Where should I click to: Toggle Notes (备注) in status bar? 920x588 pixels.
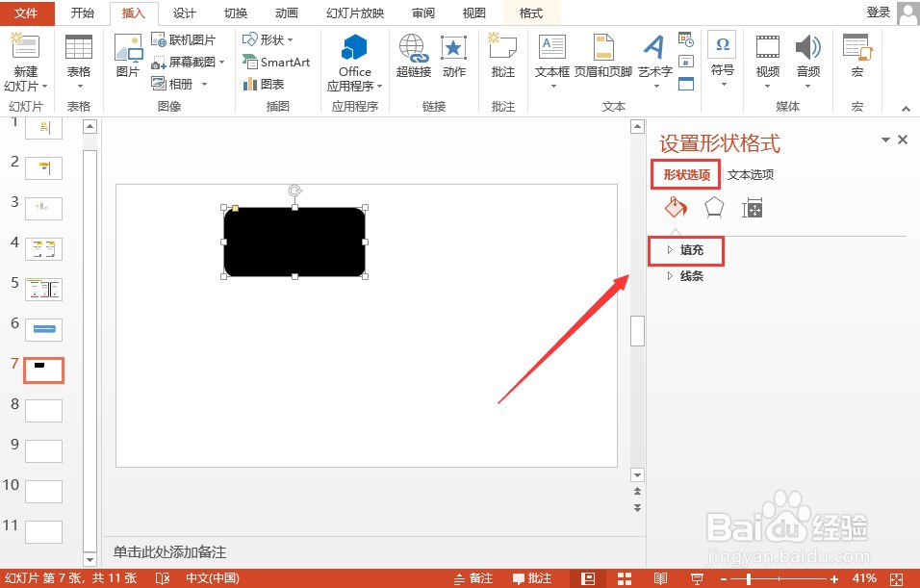click(x=473, y=578)
